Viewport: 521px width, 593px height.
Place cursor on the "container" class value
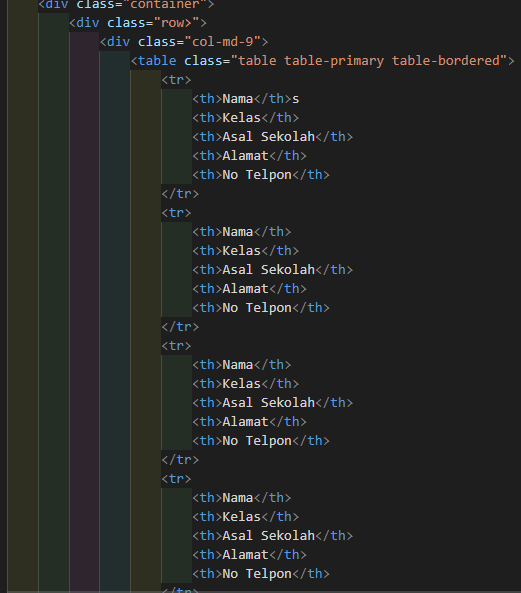[x=165, y=4]
